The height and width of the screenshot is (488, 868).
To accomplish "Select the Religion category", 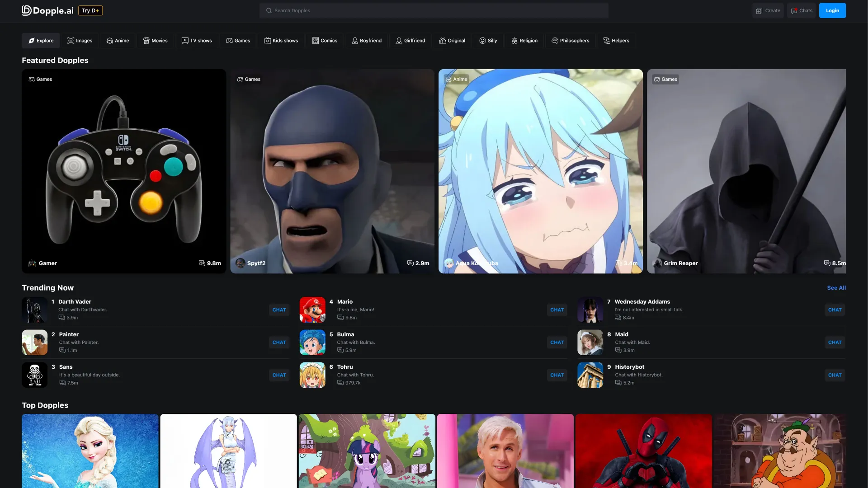I will coord(524,41).
